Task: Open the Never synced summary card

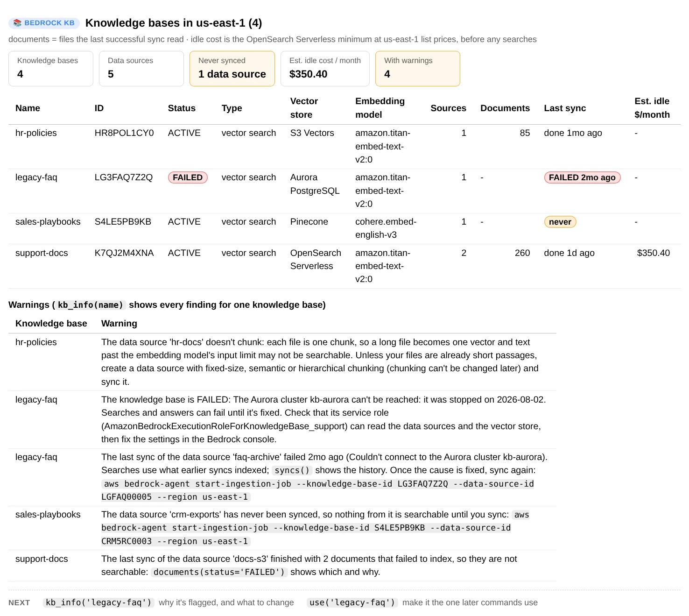Action: point(232,69)
